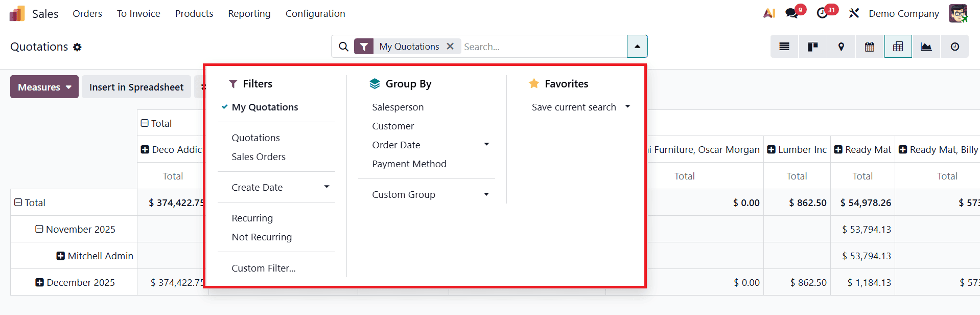
Task: Switch to pivot view
Action: 898,47
